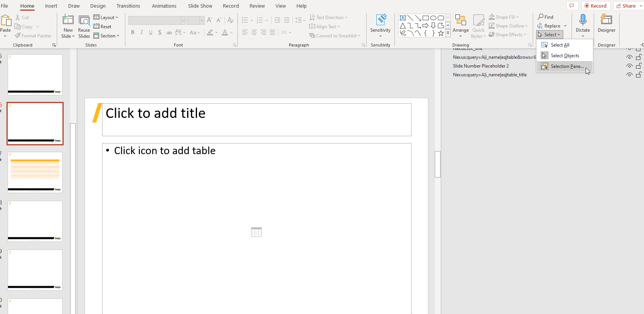Image resolution: width=644 pixels, height=314 pixels.
Task: Click the Find magnifier button
Action: 545,17
